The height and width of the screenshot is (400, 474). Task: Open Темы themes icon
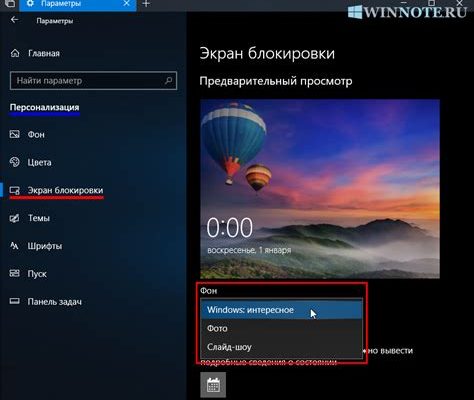(x=14, y=218)
